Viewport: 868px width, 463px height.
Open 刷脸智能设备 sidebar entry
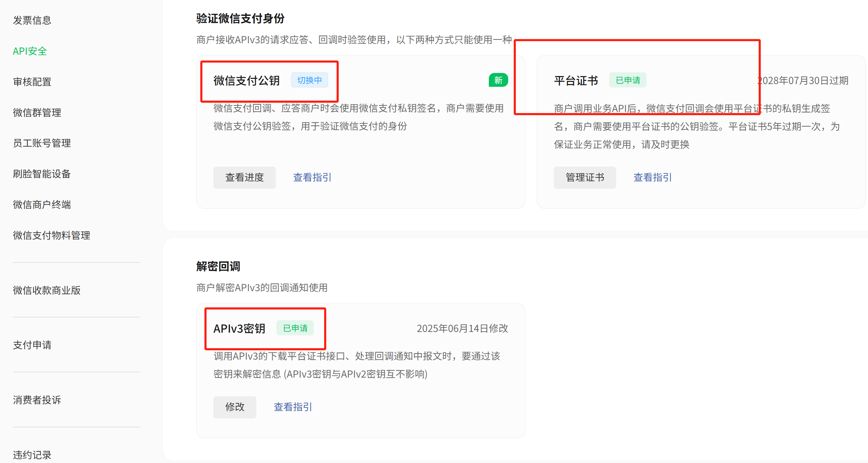coord(42,174)
